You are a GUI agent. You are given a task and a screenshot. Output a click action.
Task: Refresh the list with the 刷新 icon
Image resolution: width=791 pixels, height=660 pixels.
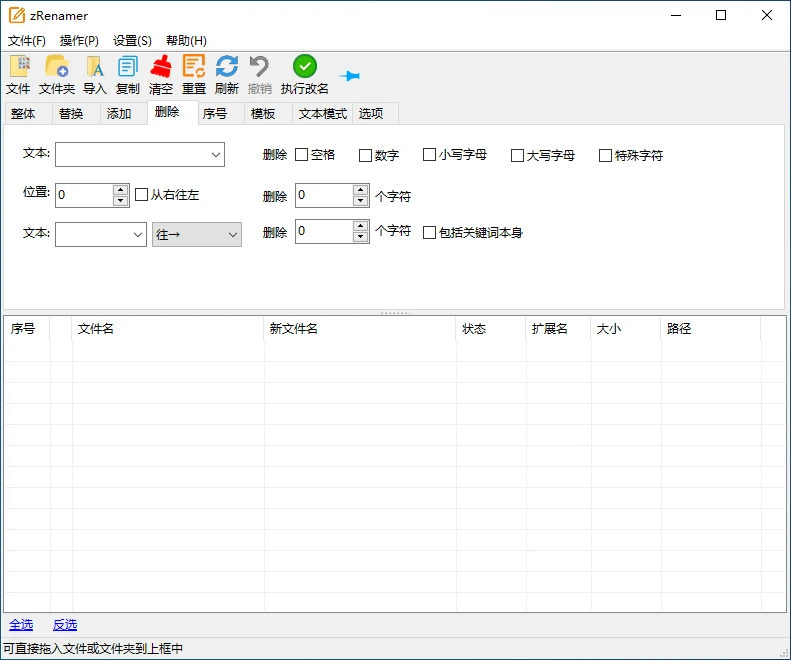[x=227, y=68]
